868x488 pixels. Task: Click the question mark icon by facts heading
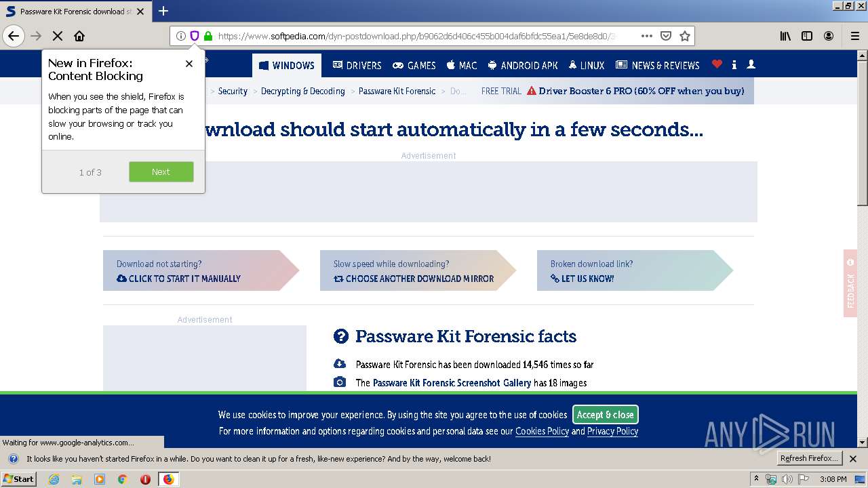pos(341,336)
